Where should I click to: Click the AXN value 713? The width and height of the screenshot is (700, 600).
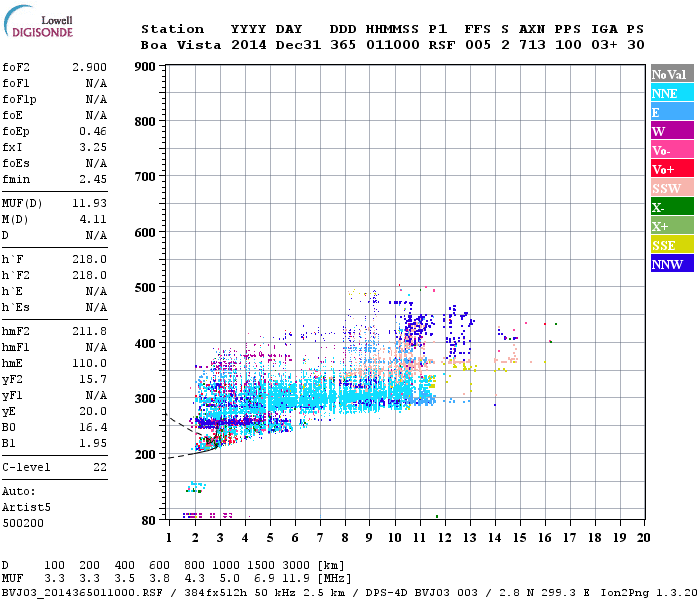click(532, 45)
